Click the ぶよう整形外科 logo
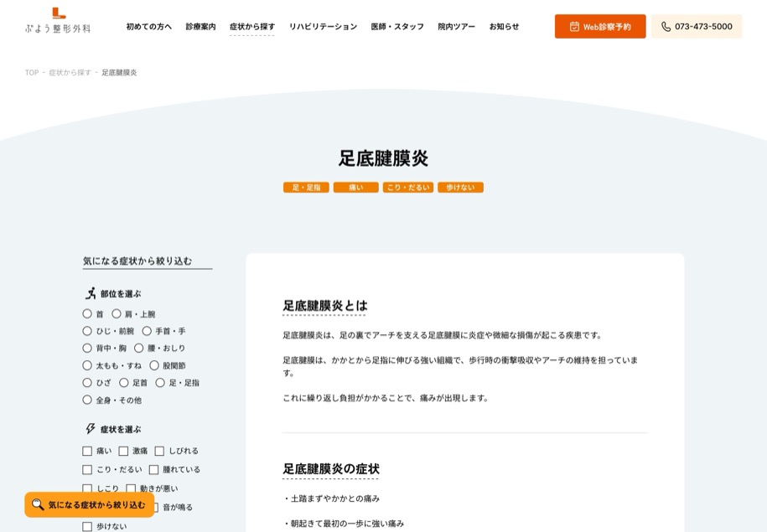This screenshot has height=532, width=767. click(x=58, y=21)
